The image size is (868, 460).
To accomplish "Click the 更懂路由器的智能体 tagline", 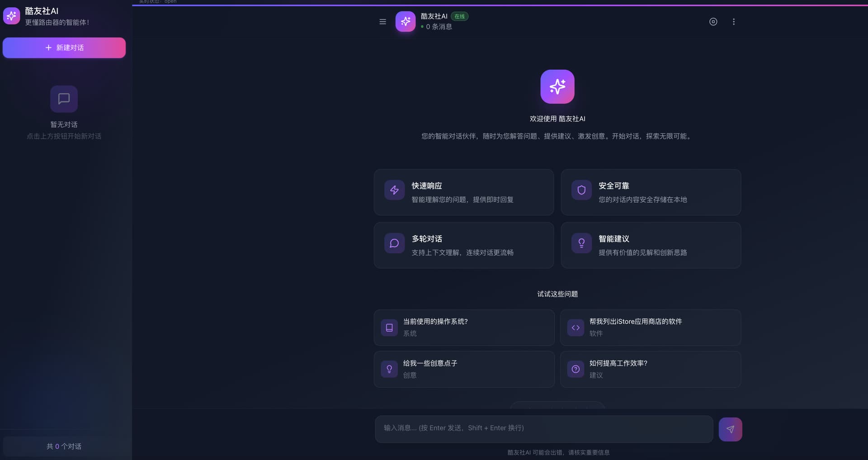I will (57, 22).
